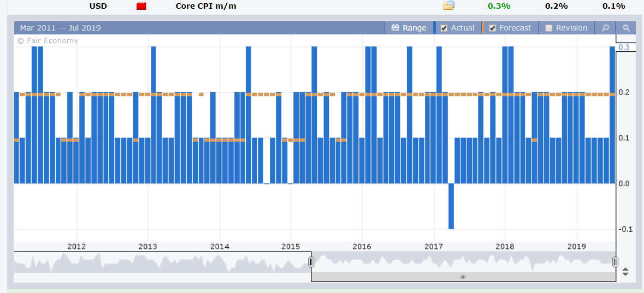The width and height of the screenshot is (644, 293).
Task: Click the zoom in magnifier icon
Action: [x=605, y=28]
